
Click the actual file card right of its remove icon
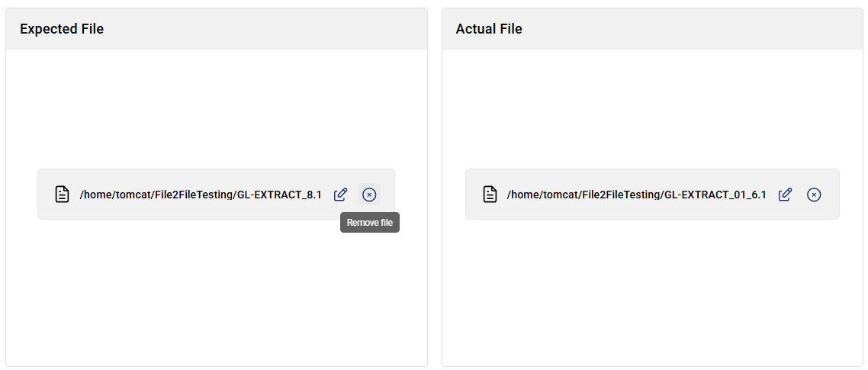(831, 195)
